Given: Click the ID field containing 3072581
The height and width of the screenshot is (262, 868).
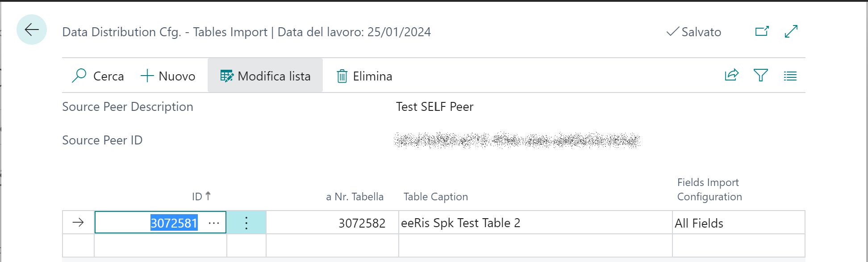Looking at the screenshot, I should tap(160, 222).
